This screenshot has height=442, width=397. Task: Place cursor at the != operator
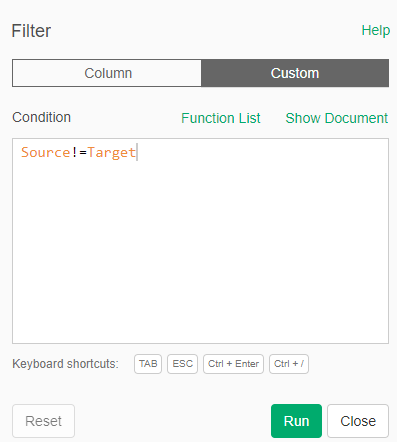point(79,152)
